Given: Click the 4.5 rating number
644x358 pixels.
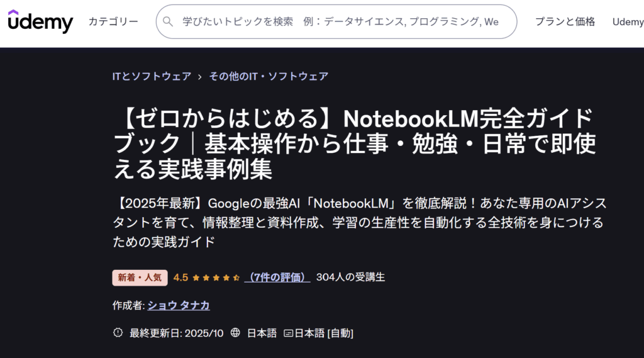Looking at the screenshot, I should [x=180, y=277].
